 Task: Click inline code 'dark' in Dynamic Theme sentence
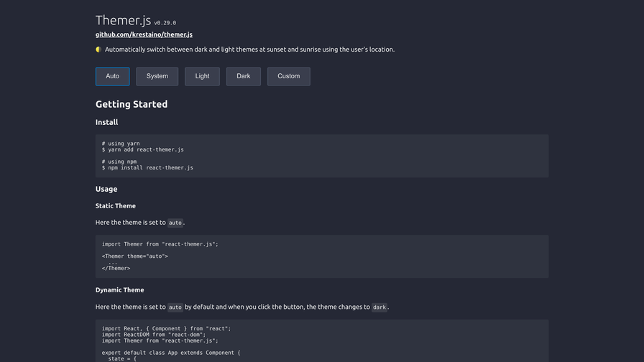click(x=379, y=307)
